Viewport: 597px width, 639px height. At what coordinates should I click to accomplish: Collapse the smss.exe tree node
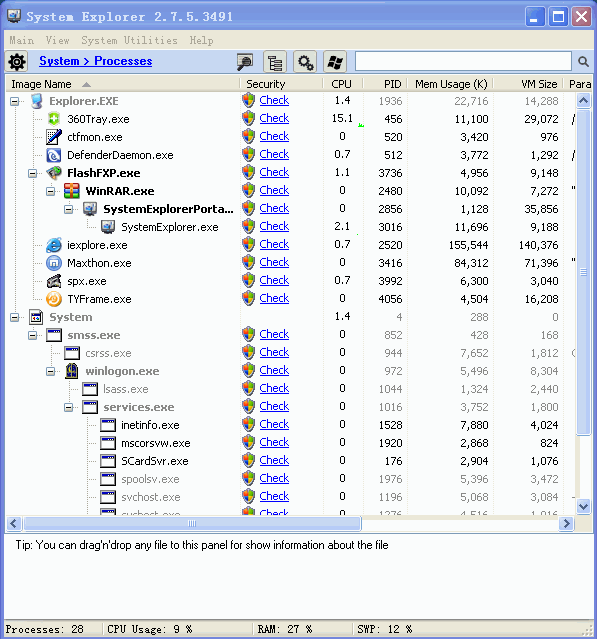(32, 335)
